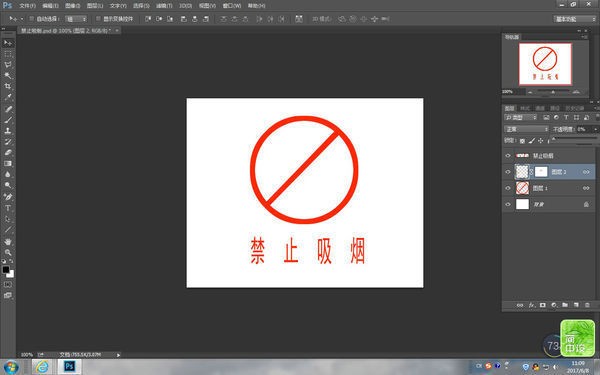Hide the selected 图层 2 layer
Image resolution: width=600 pixels, height=375 pixels.
(x=508, y=172)
